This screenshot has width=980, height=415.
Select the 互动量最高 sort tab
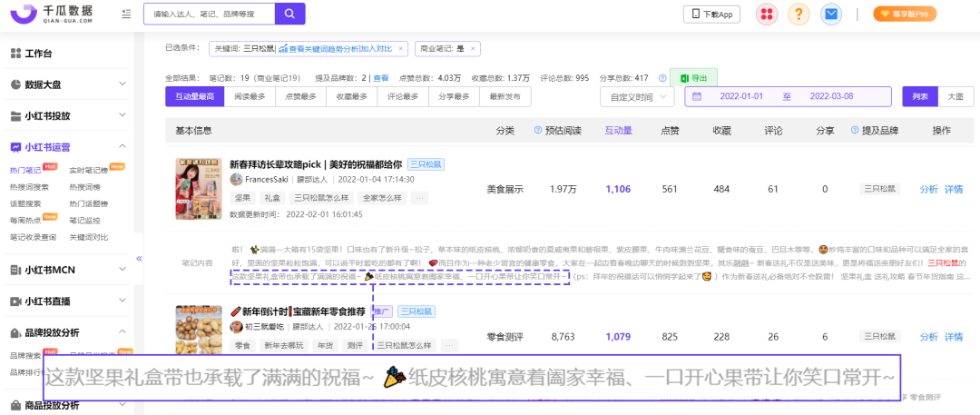pos(194,96)
